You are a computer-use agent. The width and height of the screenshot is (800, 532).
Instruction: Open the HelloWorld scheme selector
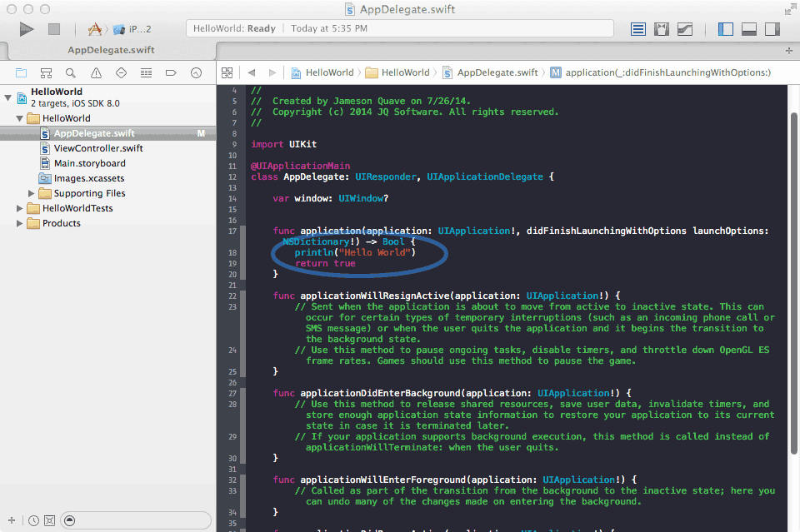coord(95,29)
